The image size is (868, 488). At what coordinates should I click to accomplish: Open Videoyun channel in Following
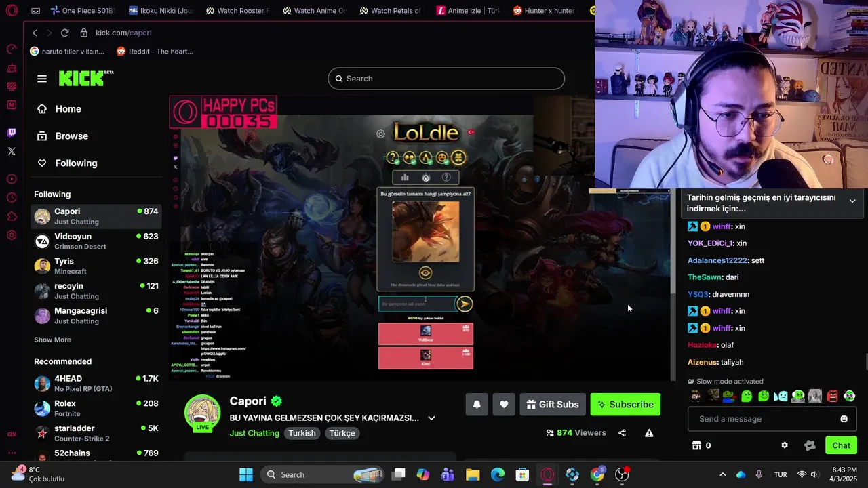point(96,241)
